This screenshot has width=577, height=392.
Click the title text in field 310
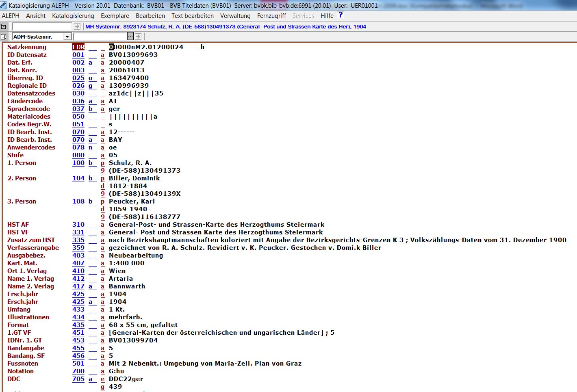[x=217, y=225]
